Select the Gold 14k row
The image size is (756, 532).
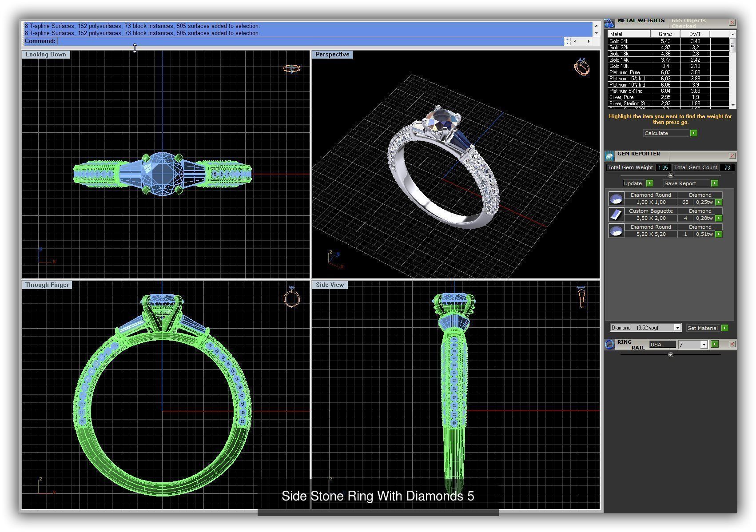pos(668,60)
